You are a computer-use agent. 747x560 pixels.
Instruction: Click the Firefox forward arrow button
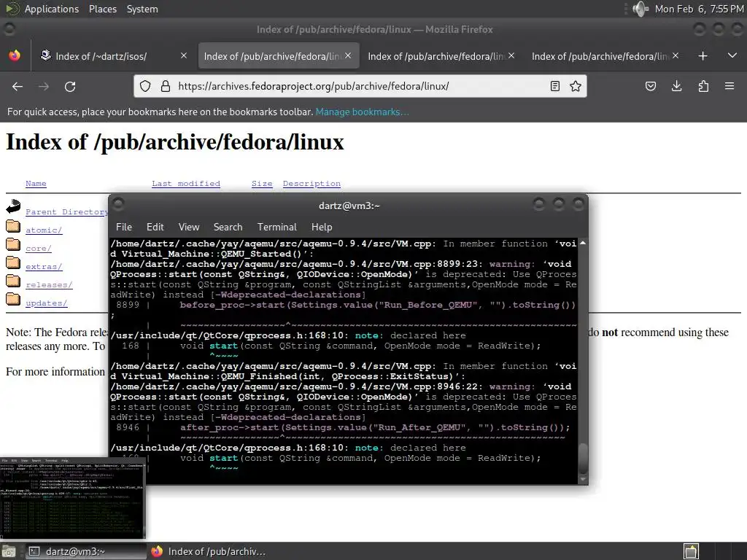[x=44, y=86]
